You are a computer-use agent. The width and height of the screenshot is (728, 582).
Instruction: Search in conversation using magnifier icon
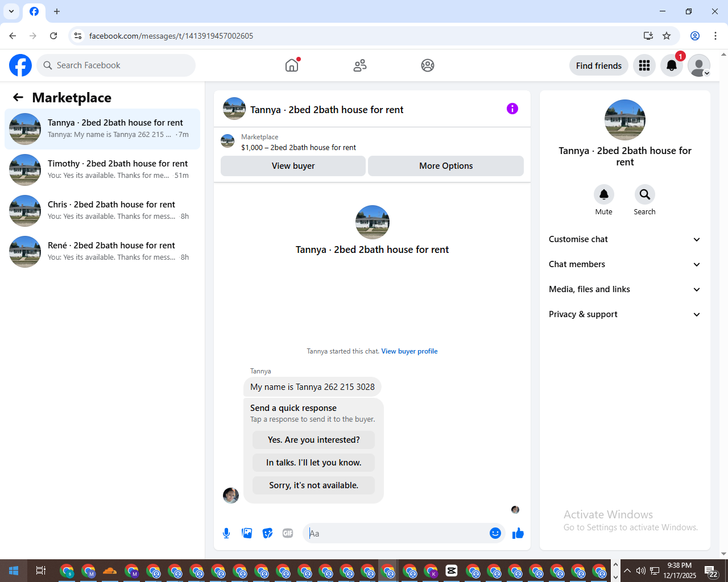645,194
